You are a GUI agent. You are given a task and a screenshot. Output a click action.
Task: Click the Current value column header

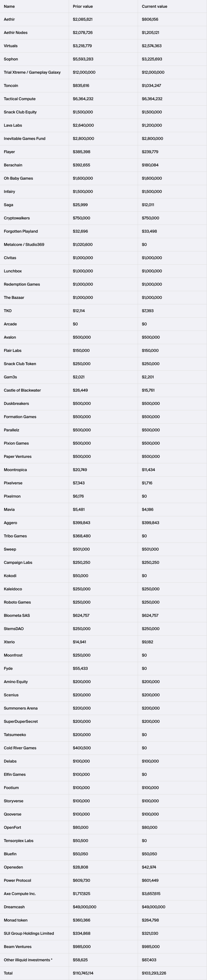coord(154,6)
